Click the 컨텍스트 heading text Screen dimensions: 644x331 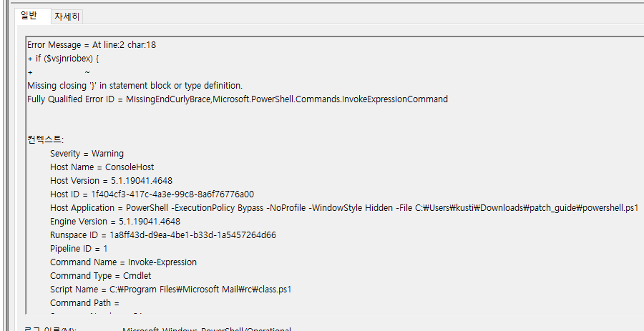(45, 139)
